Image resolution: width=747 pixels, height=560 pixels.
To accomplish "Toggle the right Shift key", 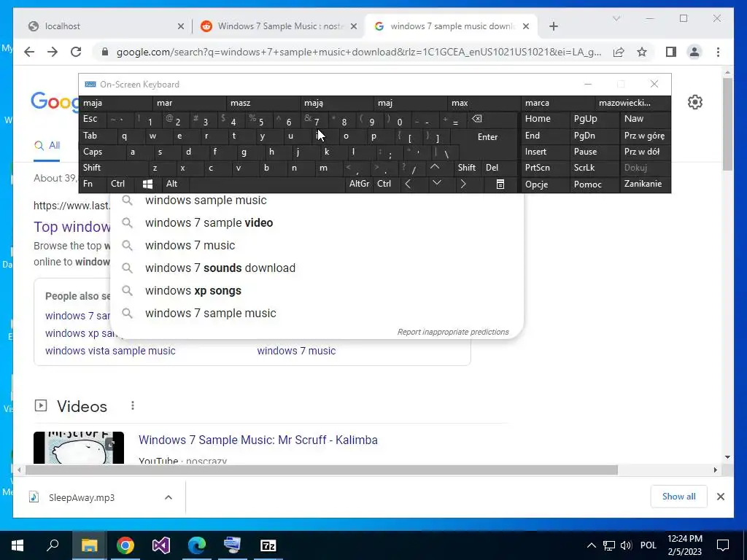I will tap(467, 168).
